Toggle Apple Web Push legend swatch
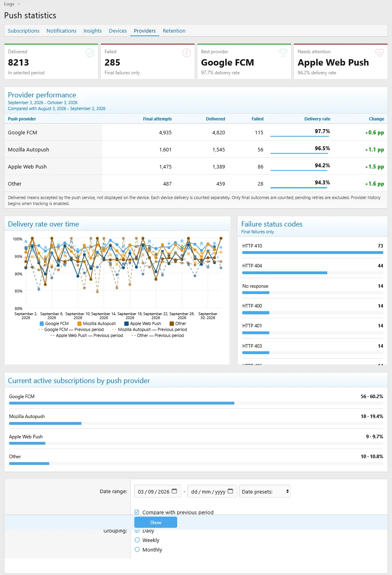The image size is (392, 575). tap(127, 323)
